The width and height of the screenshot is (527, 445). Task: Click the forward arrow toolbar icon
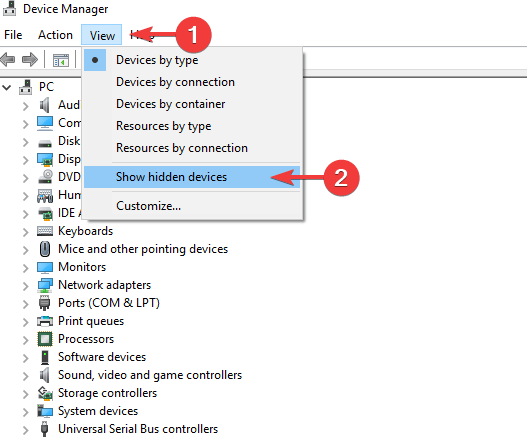point(30,60)
